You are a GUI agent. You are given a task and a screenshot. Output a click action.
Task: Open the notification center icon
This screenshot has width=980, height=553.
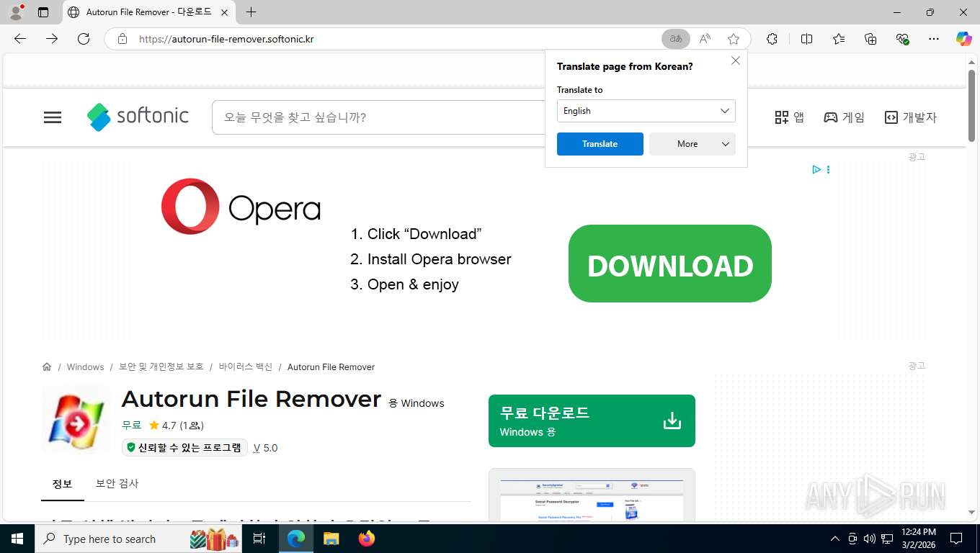pyautogui.click(x=956, y=539)
